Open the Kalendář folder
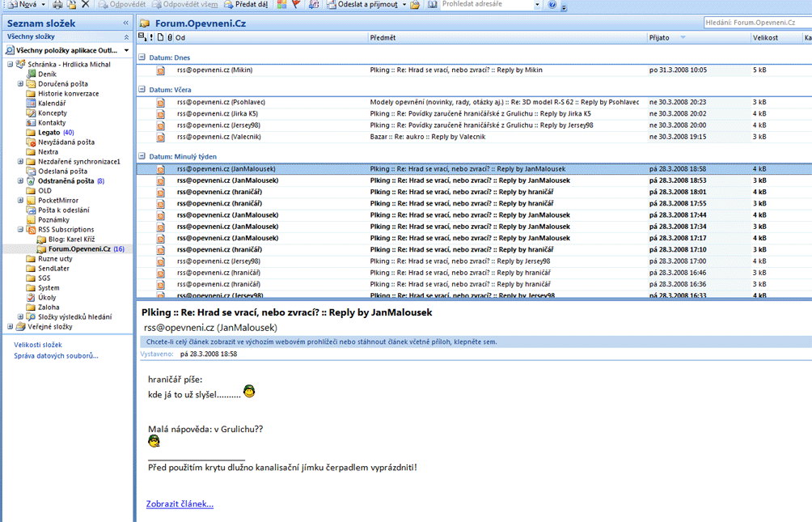Screen dimensions: 812x522 pyautogui.click(x=52, y=104)
